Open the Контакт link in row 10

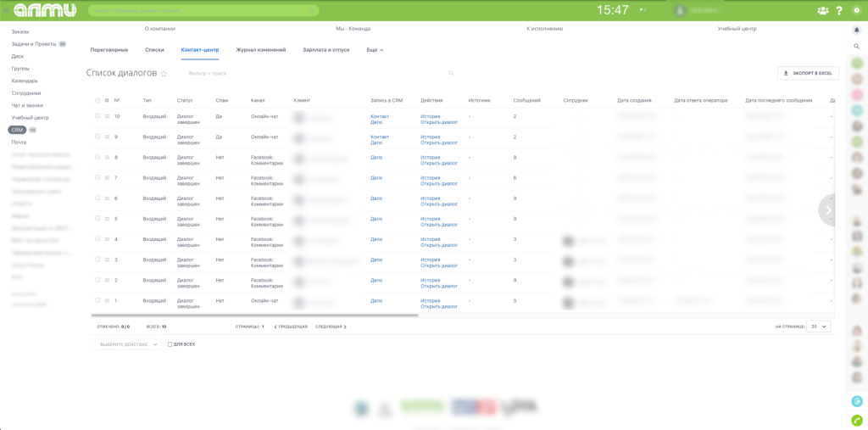coord(380,116)
